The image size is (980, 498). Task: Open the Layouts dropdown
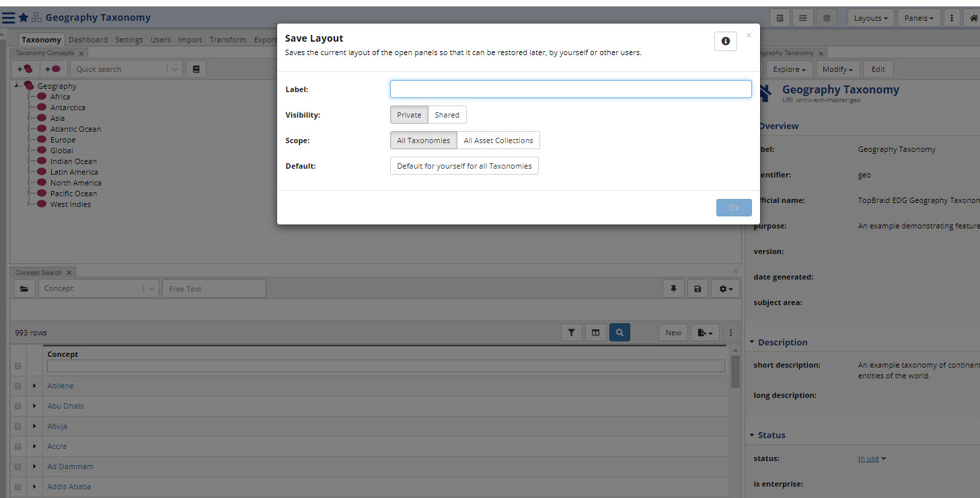[x=870, y=17]
